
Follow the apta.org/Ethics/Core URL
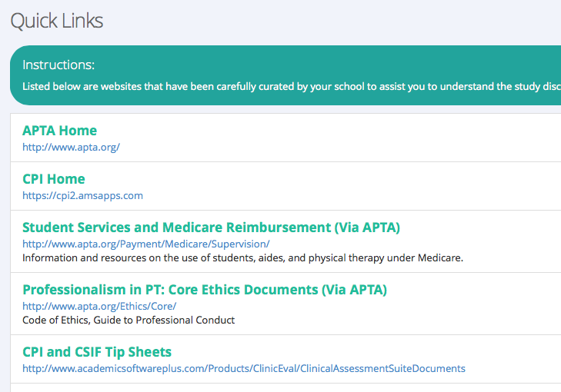pos(99,306)
